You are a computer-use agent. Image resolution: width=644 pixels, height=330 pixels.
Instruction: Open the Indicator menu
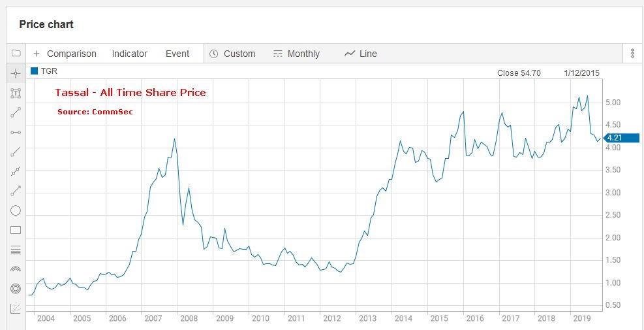(129, 54)
